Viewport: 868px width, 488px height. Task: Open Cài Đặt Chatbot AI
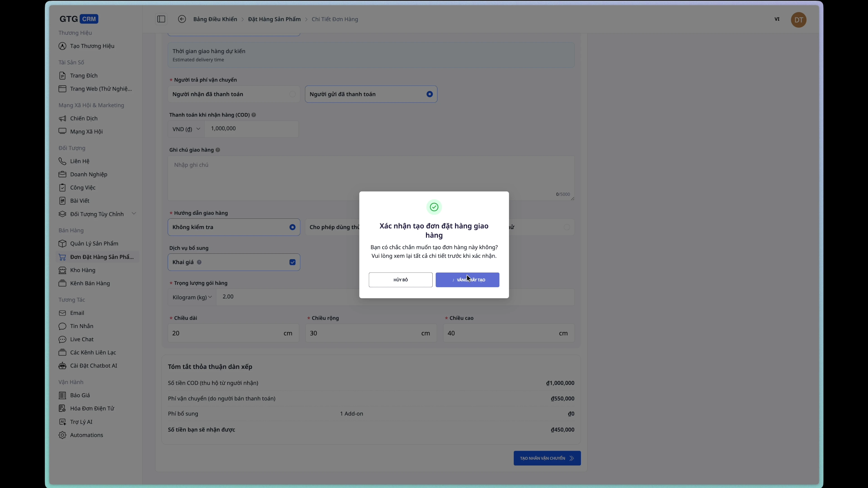pos(93,365)
